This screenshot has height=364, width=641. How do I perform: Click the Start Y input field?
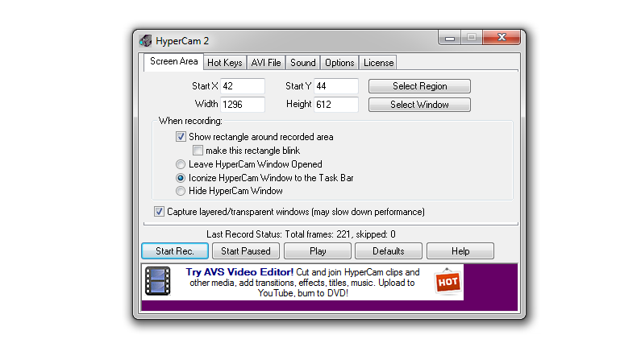click(x=336, y=86)
